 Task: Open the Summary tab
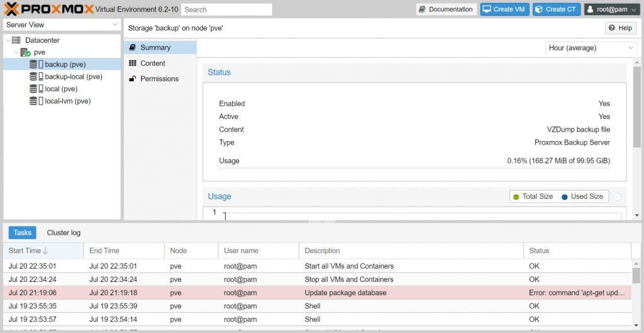coord(160,48)
